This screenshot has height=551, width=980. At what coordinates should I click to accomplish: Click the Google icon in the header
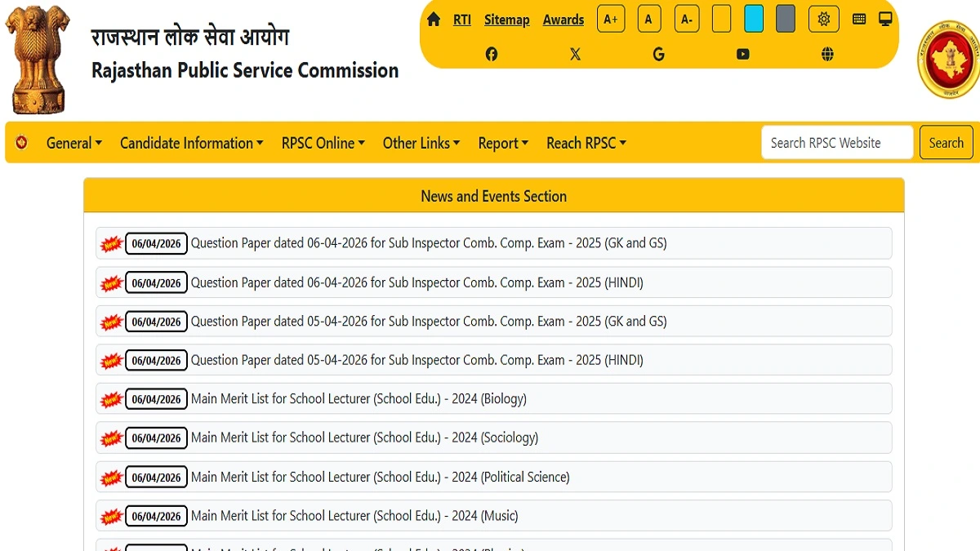[x=658, y=54]
